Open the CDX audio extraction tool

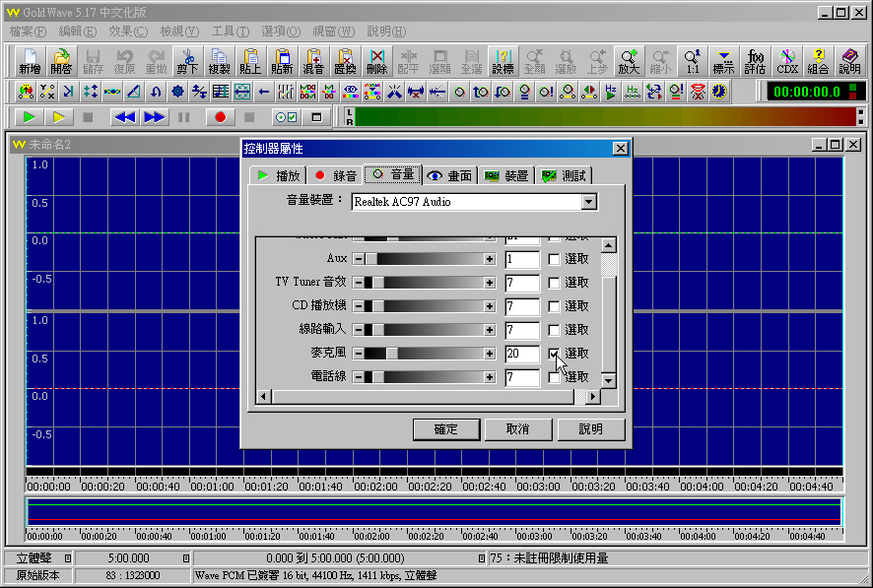(786, 62)
